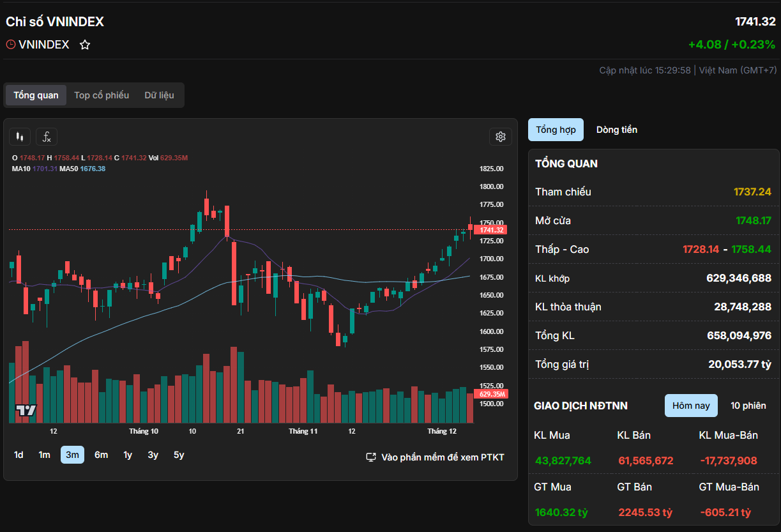Click the monitor icon beside PTKT link
781x532 pixels.
(x=370, y=457)
